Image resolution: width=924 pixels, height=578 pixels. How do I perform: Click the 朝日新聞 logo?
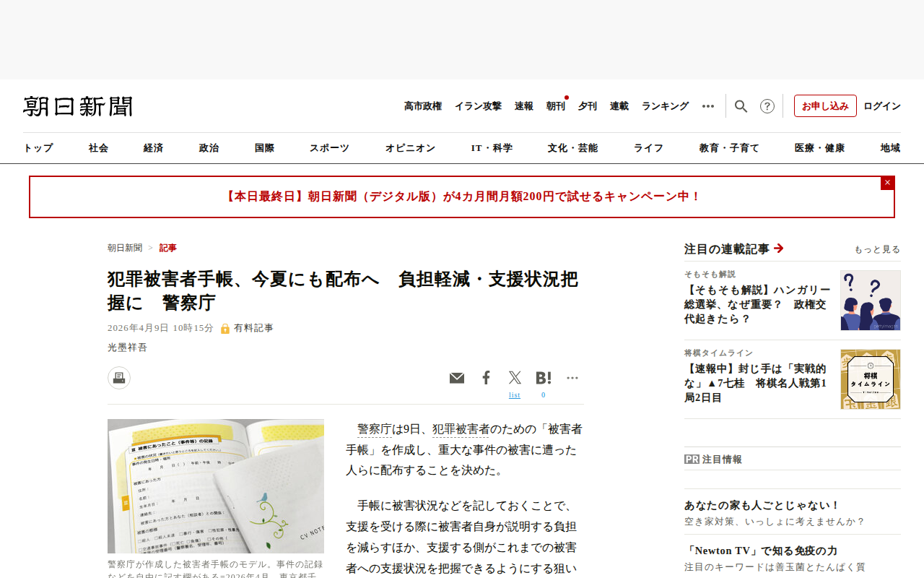[78, 106]
